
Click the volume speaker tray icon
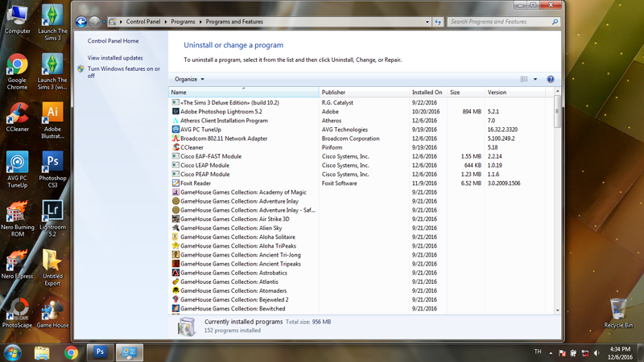597,353
